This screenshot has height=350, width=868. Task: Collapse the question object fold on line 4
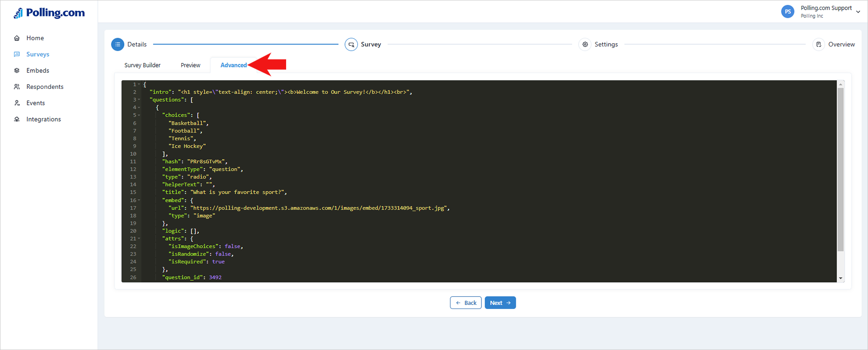coord(139,108)
